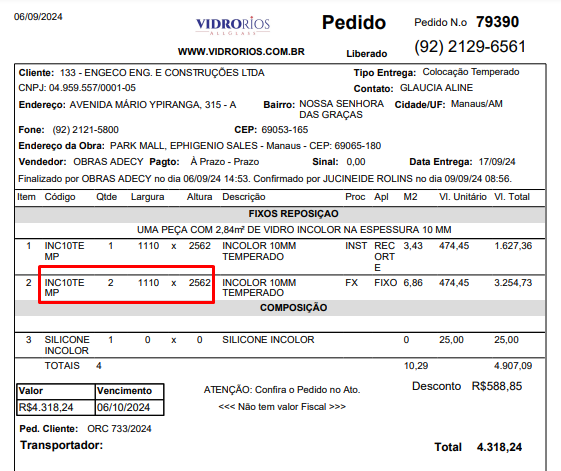This screenshot has height=471, width=561.
Task: Click the Código column header
Action: pyautogui.click(x=60, y=197)
